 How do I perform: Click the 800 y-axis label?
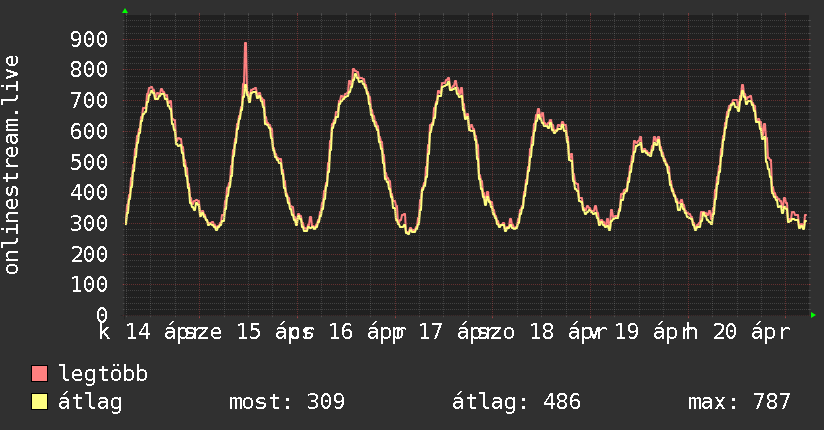point(89,70)
